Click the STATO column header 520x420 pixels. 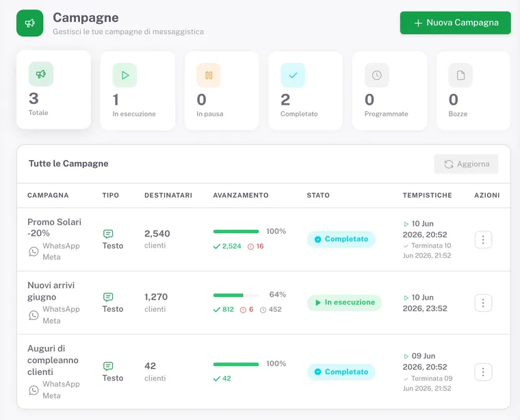318,195
